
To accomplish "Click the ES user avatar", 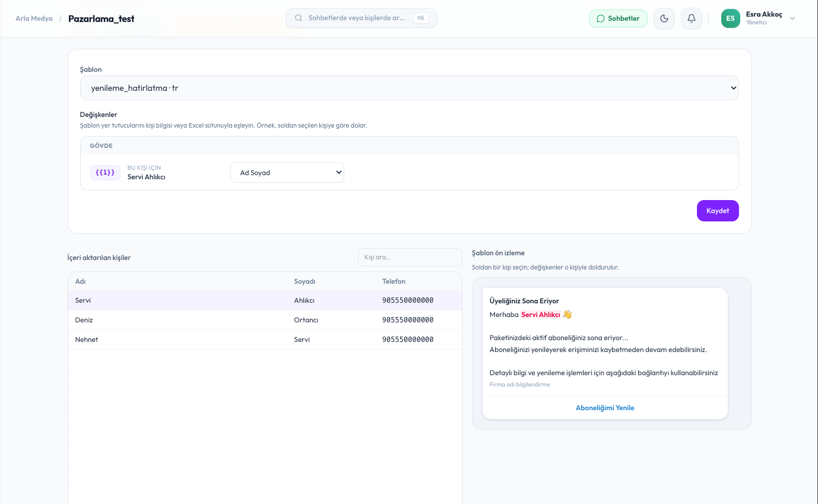I will 731,18.
